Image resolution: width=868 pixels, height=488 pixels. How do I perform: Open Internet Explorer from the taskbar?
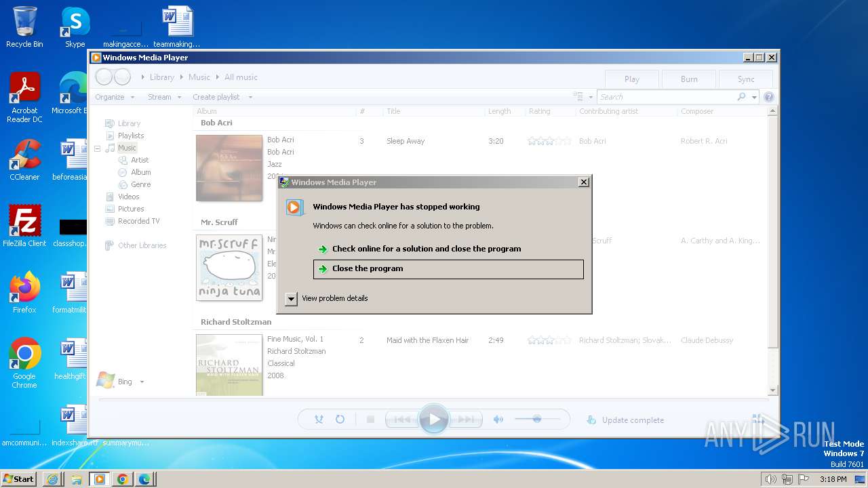tap(53, 479)
